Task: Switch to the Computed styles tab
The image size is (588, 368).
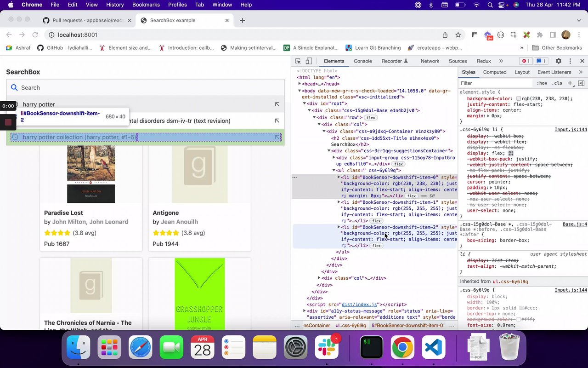Action: tap(495, 72)
